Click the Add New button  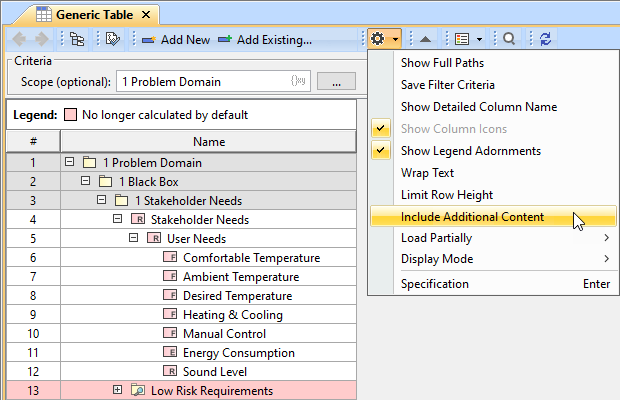point(176,39)
